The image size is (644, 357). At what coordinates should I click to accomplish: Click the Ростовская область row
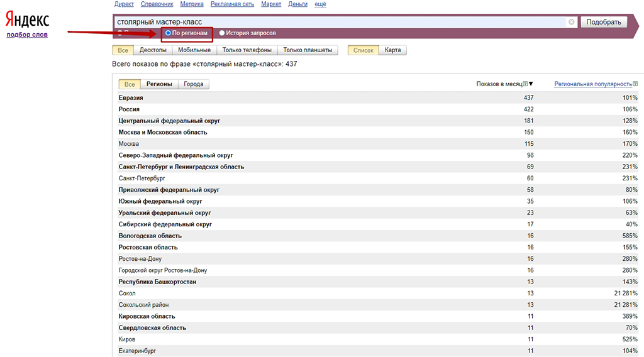click(378, 247)
